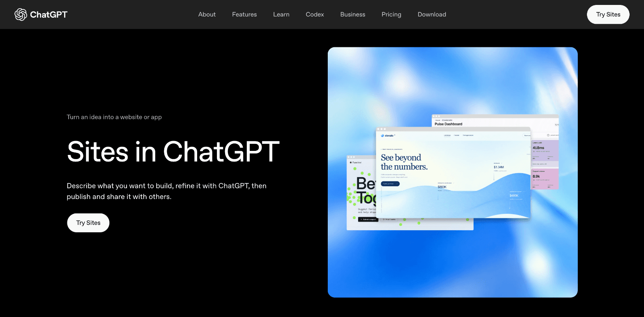Open the Download page link

pyautogui.click(x=432, y=14)
